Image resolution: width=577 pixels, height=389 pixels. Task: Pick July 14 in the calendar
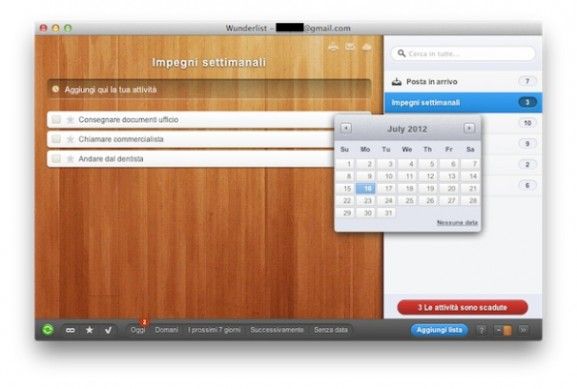pyautogui.click(x=470, y=176)
